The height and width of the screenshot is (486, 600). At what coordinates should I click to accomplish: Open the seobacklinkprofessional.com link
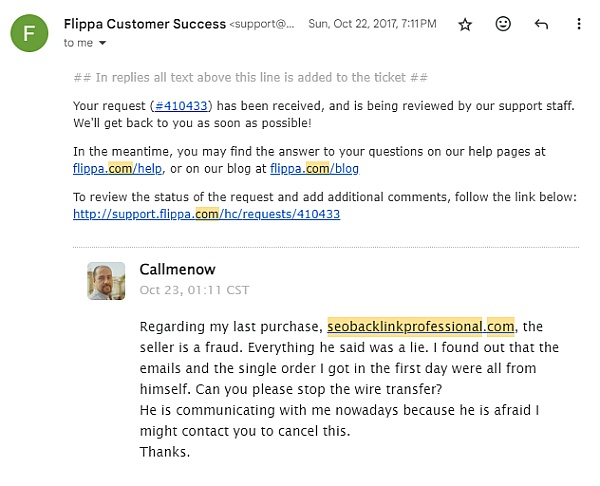421,326
